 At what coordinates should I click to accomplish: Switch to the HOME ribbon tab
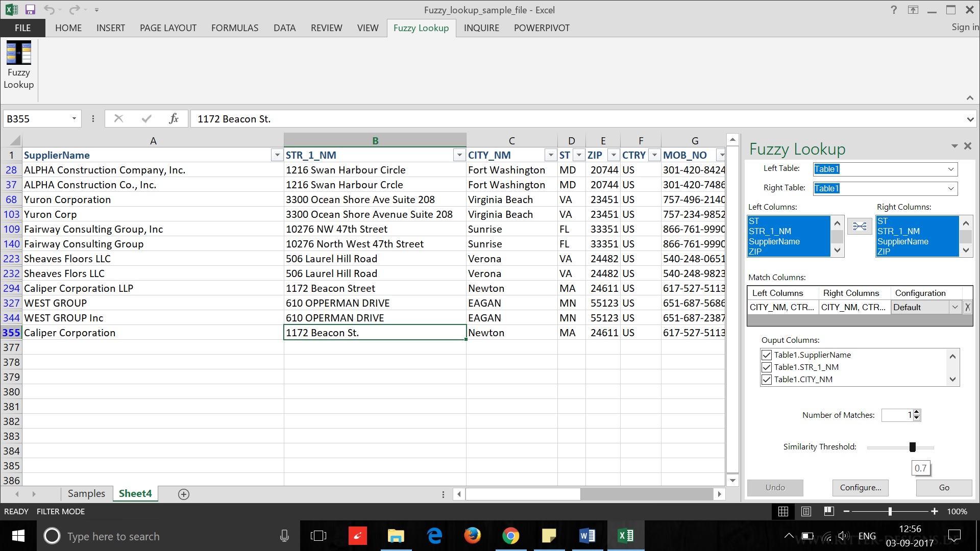point(68,28)
